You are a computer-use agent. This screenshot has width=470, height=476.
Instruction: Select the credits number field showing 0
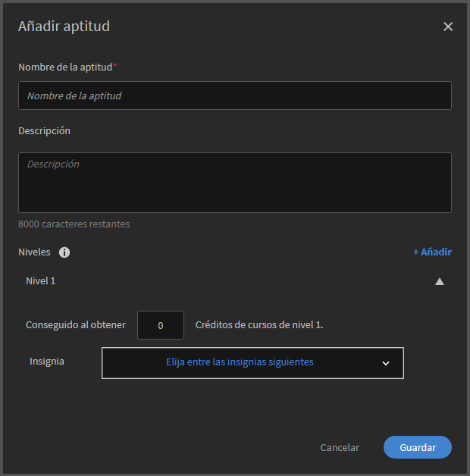pos(161,325)
